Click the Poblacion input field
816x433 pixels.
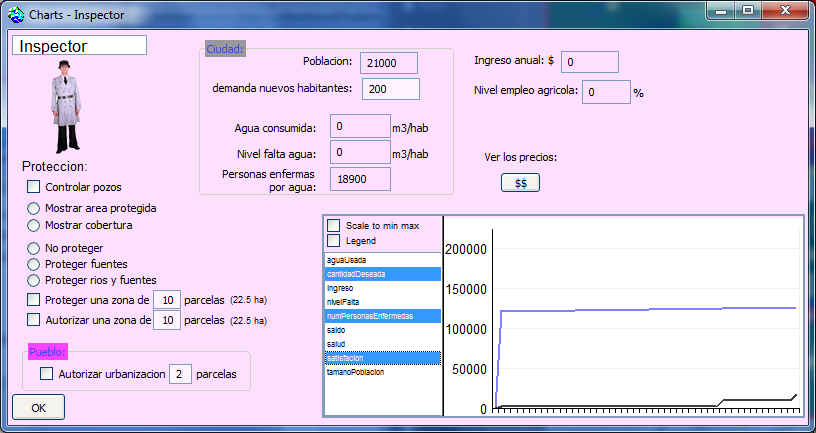(389, 63)
